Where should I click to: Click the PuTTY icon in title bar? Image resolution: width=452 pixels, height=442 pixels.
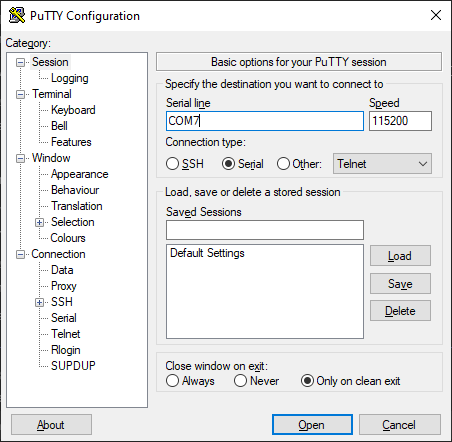pyautogui.click(x=17, y=15)
